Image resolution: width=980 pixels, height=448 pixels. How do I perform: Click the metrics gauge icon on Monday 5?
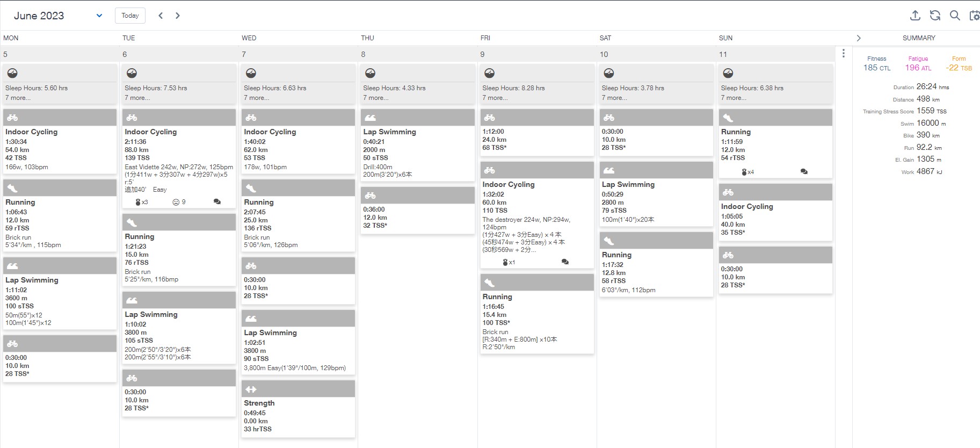coord(12,73)
